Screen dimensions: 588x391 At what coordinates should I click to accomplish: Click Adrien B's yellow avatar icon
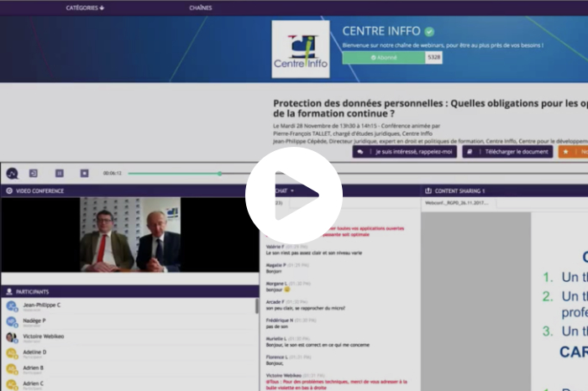click(x=12, y=369)
